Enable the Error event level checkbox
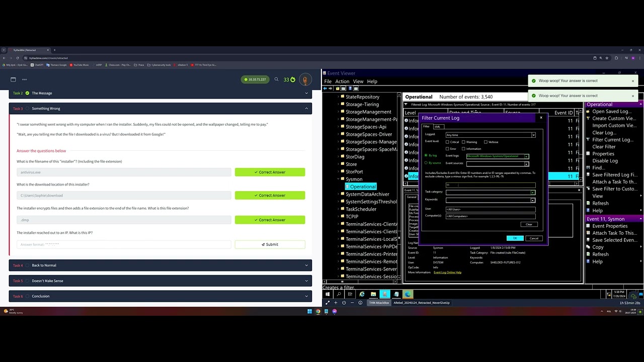 coord(447,149)
